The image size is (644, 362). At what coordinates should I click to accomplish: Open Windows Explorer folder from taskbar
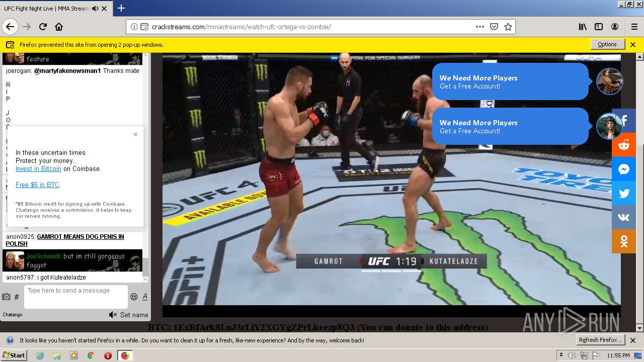click(57, 355)
